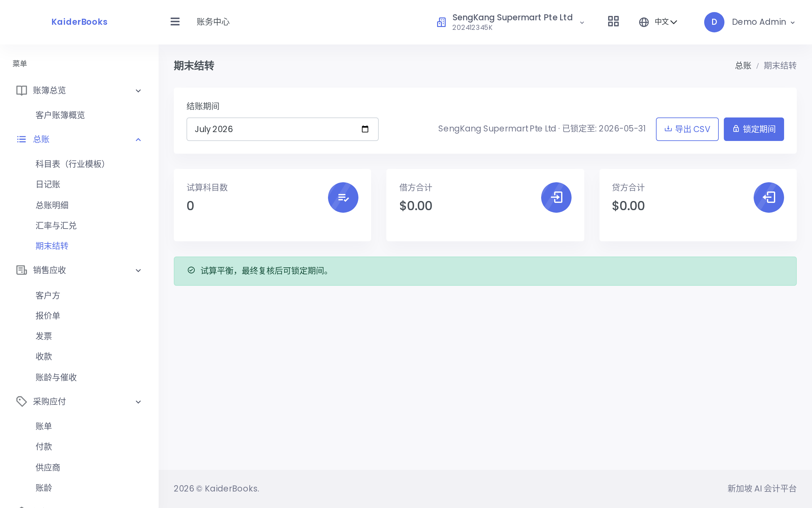Select 期末结转 sidebar item

point(52,246)
